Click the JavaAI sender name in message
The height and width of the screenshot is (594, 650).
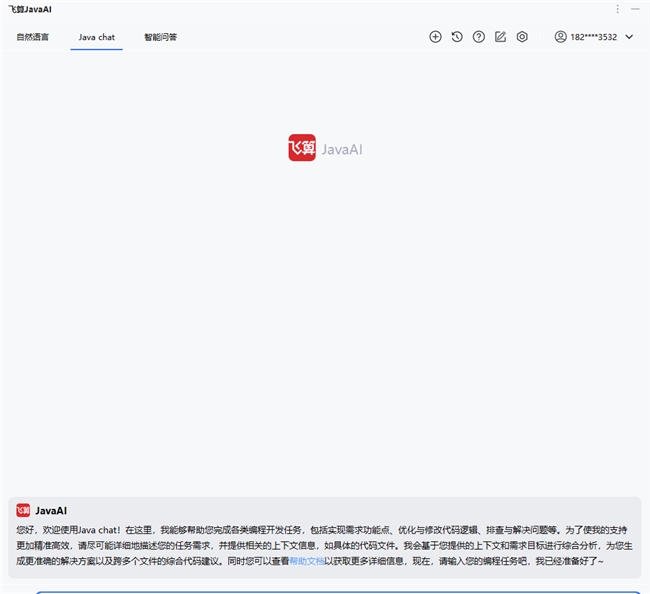pos(51,511)
